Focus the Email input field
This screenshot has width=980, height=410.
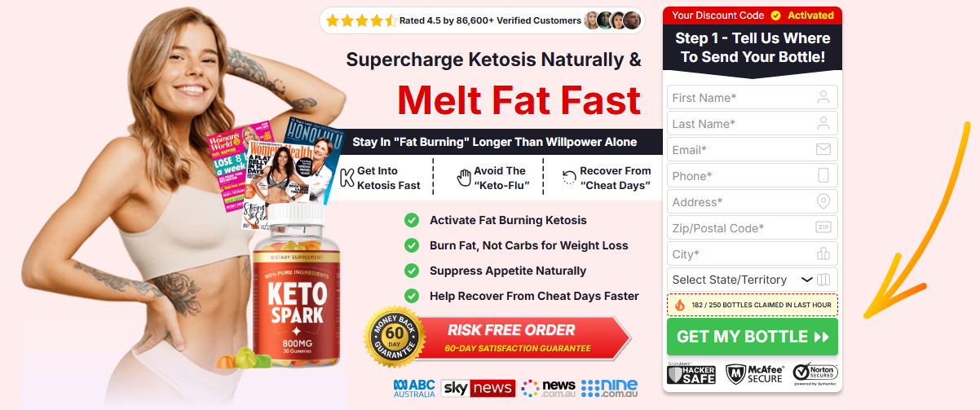tap(752, 150)
